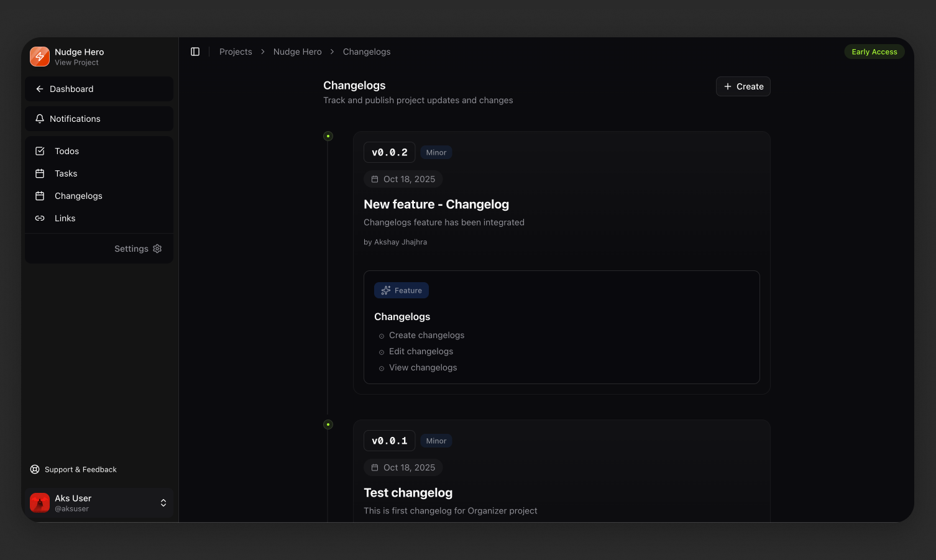
Task: Toggle the sidebar panel icon
Action: (195, 52)
